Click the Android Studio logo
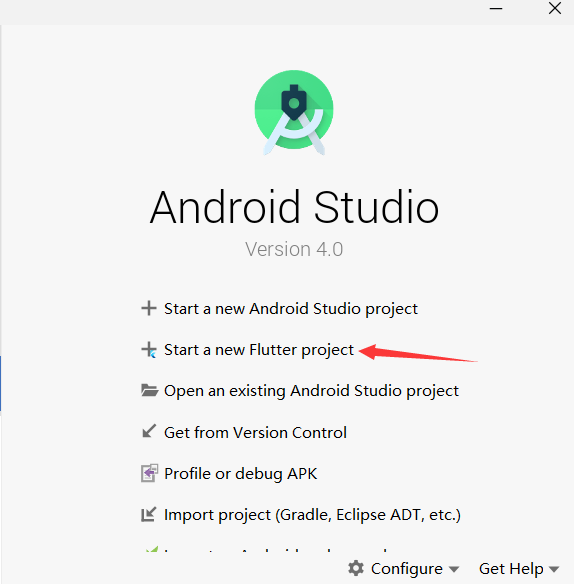Image resolution: width=574 pixels, height=584 pixels. point(294,112)
